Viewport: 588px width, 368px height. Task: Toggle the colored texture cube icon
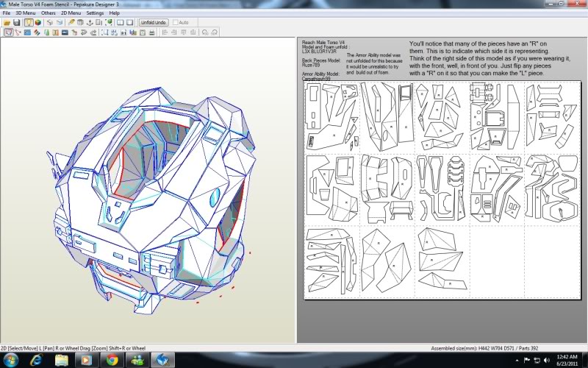(x=38, y=23)
